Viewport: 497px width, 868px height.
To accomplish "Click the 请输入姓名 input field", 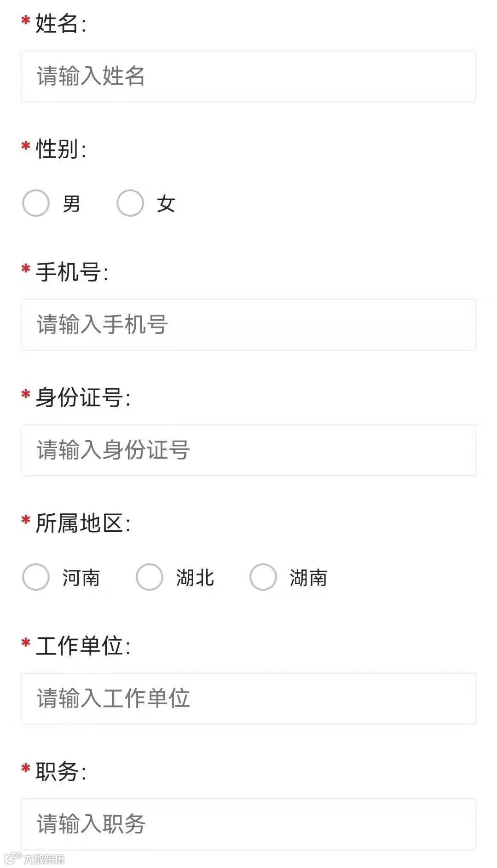I will click(248, 76).
